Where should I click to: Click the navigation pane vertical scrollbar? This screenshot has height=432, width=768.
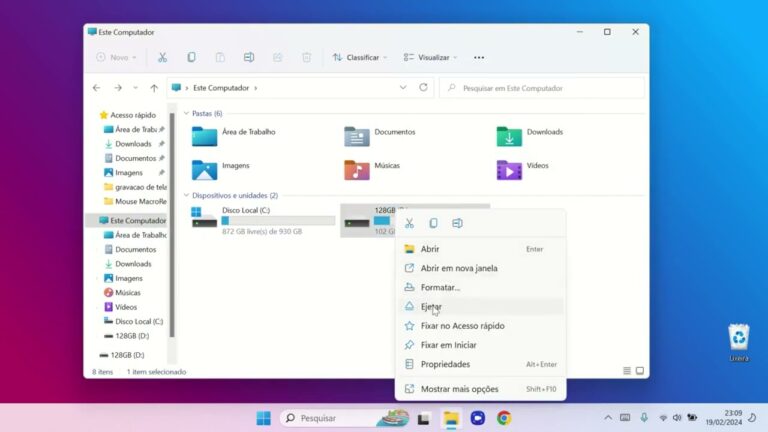point(172,225)
